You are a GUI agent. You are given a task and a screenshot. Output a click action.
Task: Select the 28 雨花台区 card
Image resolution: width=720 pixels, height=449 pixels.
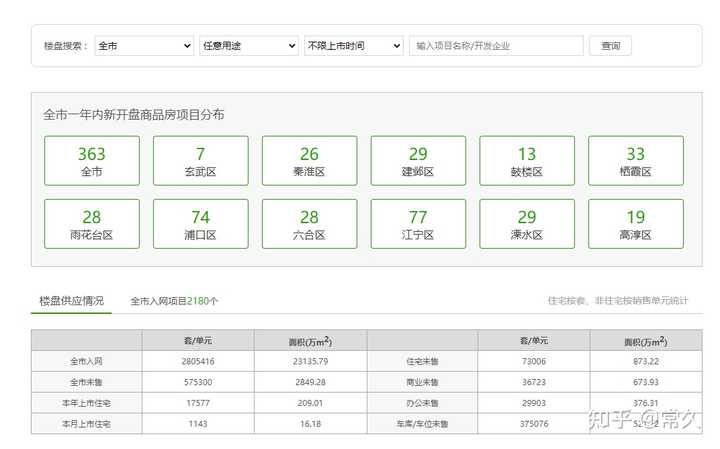(x=92, y=224)
